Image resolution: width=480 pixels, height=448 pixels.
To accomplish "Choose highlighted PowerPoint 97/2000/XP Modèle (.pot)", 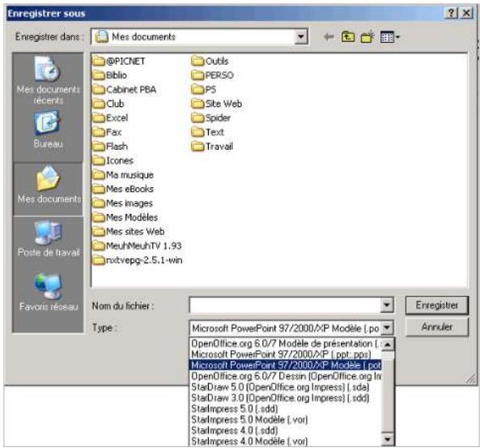I will tap(286, 365).
